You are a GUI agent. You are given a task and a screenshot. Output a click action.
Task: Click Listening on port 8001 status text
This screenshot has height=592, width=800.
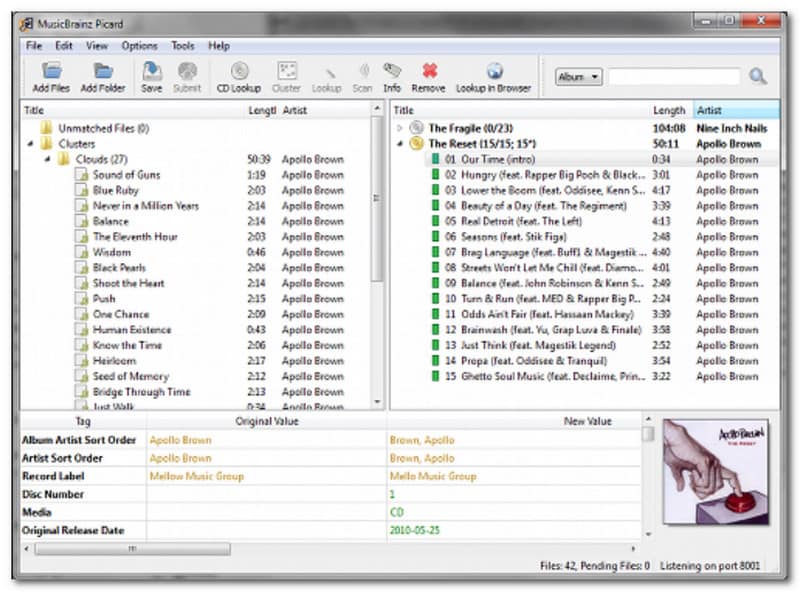click(x=710, y=565)
